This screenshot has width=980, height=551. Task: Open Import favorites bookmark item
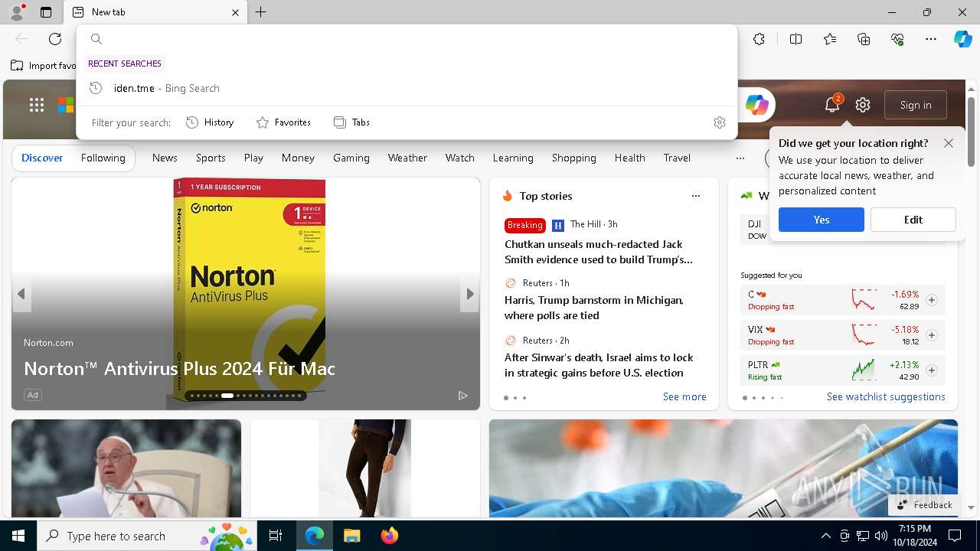click(44, 66)
